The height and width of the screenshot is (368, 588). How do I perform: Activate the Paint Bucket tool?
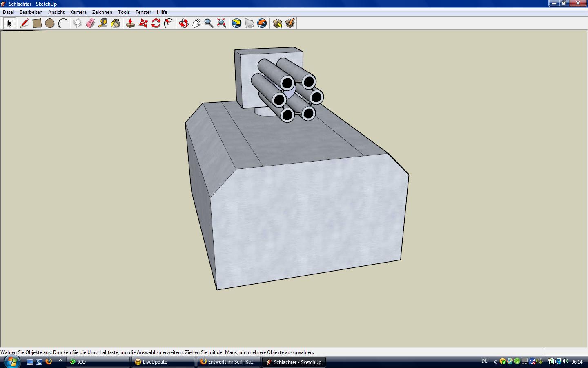[x=116, y=24]
